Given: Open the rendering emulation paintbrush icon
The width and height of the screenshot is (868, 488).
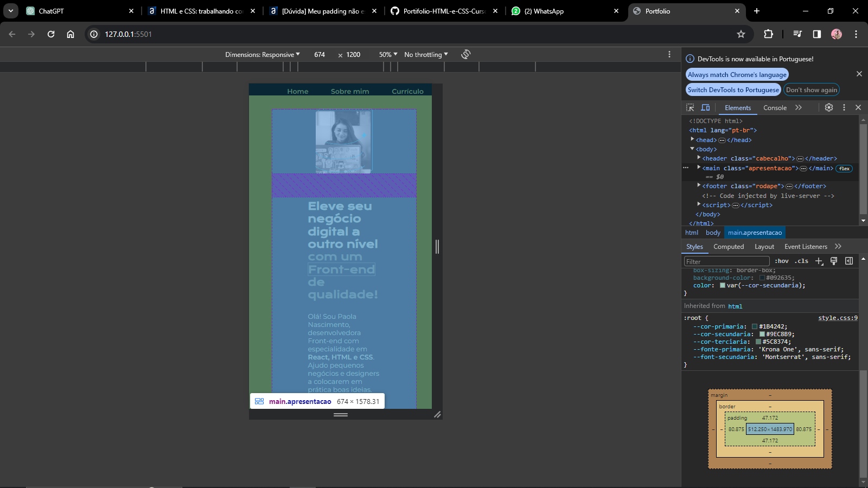Looking at the screenshot, I should [x=834, y=261].
